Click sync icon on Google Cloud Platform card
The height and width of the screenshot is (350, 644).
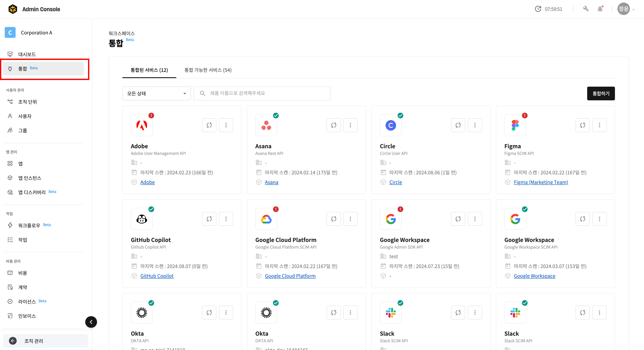point(334,219)
